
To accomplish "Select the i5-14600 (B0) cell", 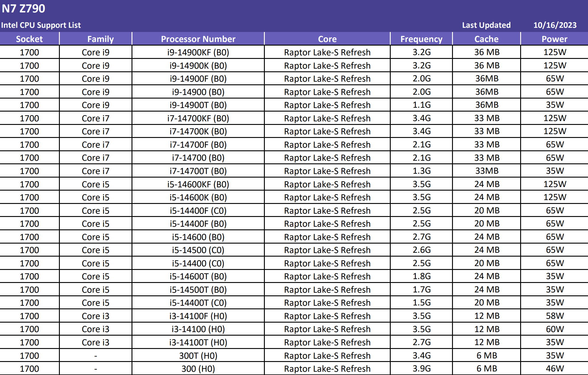I will [x=198, y=237].
